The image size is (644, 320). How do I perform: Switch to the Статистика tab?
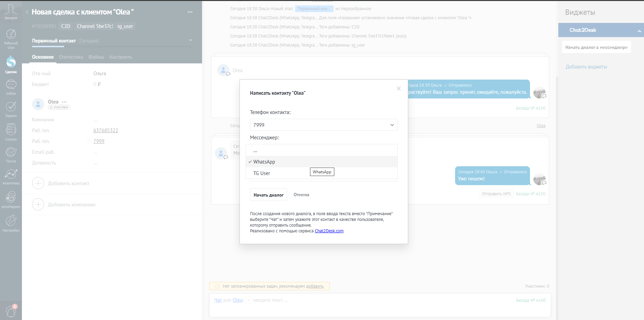71,57
